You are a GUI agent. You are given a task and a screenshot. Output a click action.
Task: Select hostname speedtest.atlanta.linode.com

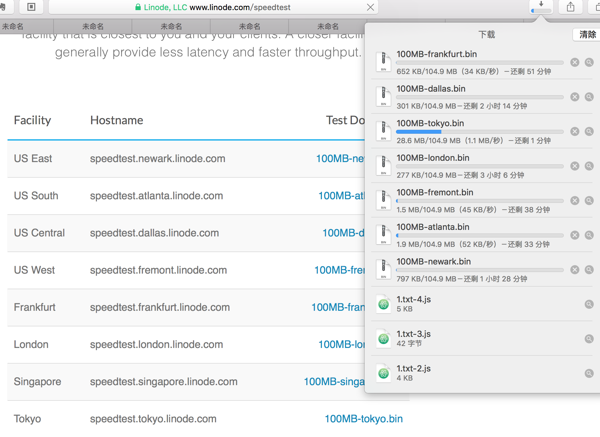point(157,196)
